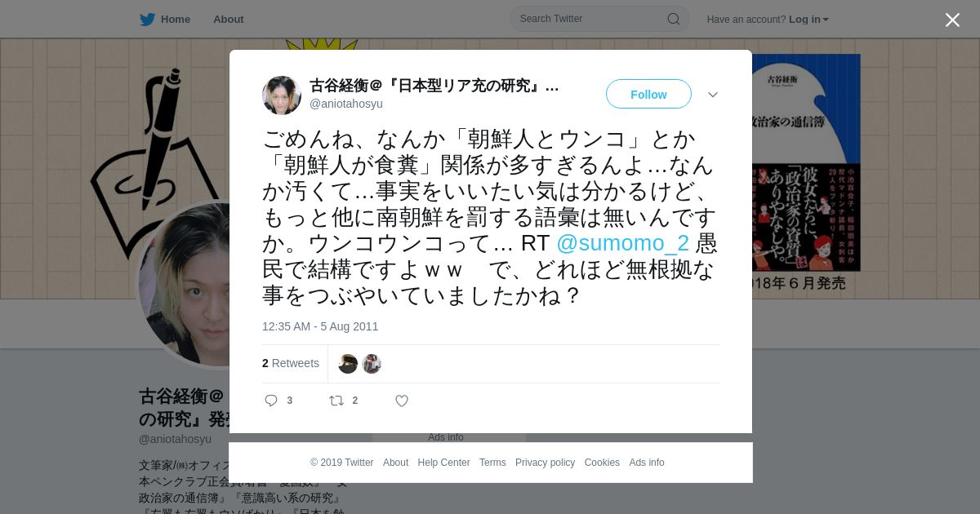
Task: Open the Privacy policy footer link
Action: click(545, 463)
